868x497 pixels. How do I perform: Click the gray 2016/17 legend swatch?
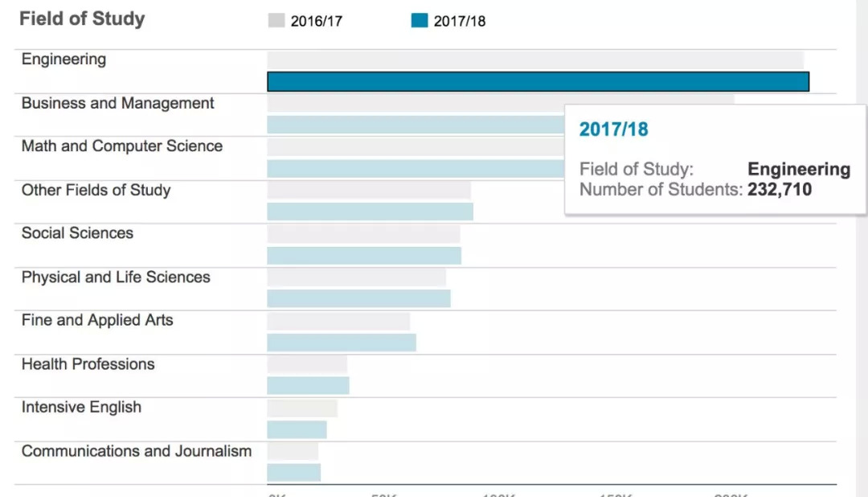(x=276, y=21)
